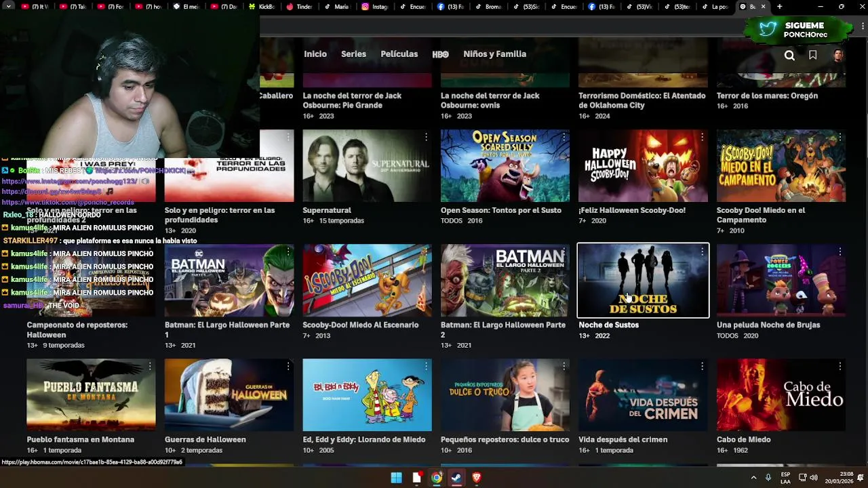Open options menu for Open Season card
The height and width of the screenshot is (488, 868).
point(564,137)
